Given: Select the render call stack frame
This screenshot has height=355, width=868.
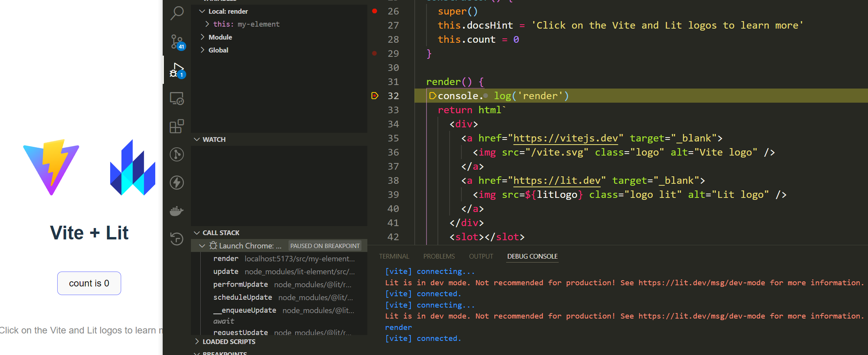Looking at the screenshot, I should pos(279,259).
